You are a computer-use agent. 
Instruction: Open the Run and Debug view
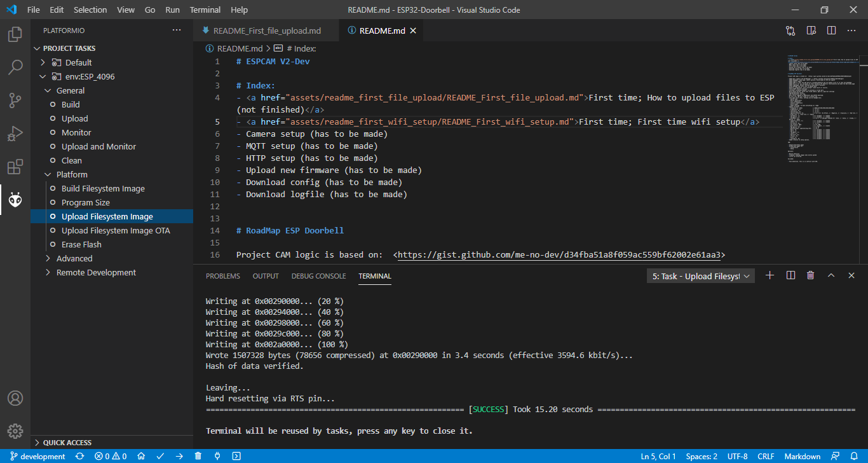15,134
